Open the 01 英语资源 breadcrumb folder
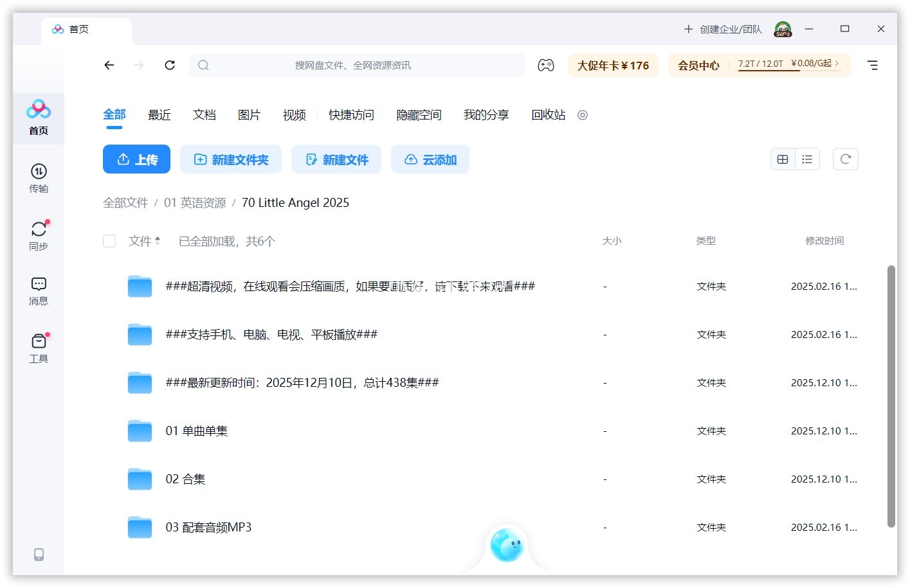910x588 pixels. [196, 202]
